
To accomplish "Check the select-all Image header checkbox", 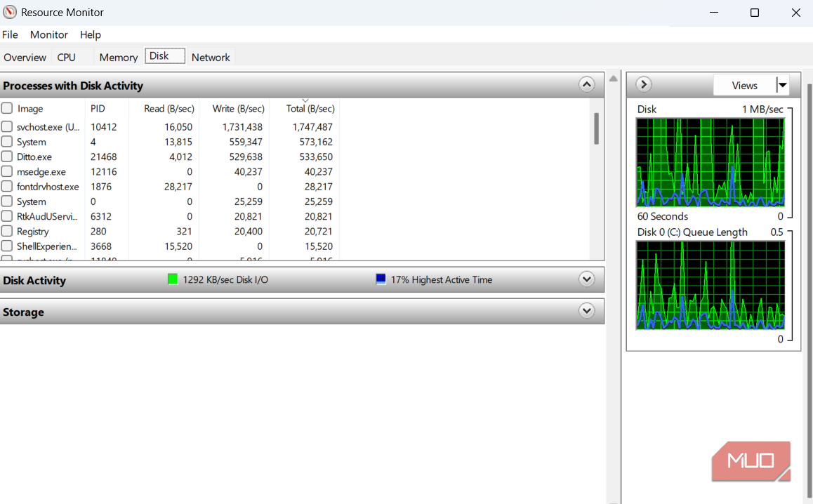I will tap(7, 108).
